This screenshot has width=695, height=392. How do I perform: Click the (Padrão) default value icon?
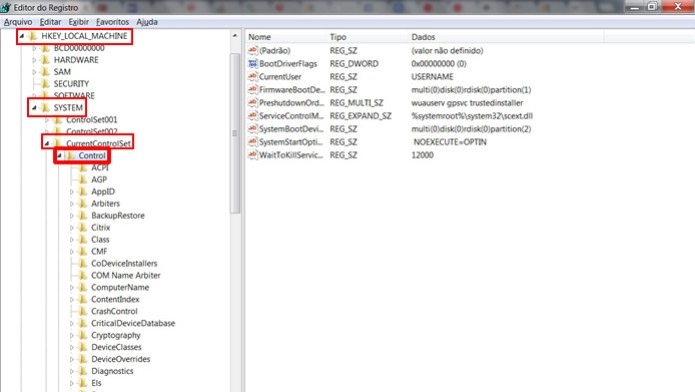253,51
